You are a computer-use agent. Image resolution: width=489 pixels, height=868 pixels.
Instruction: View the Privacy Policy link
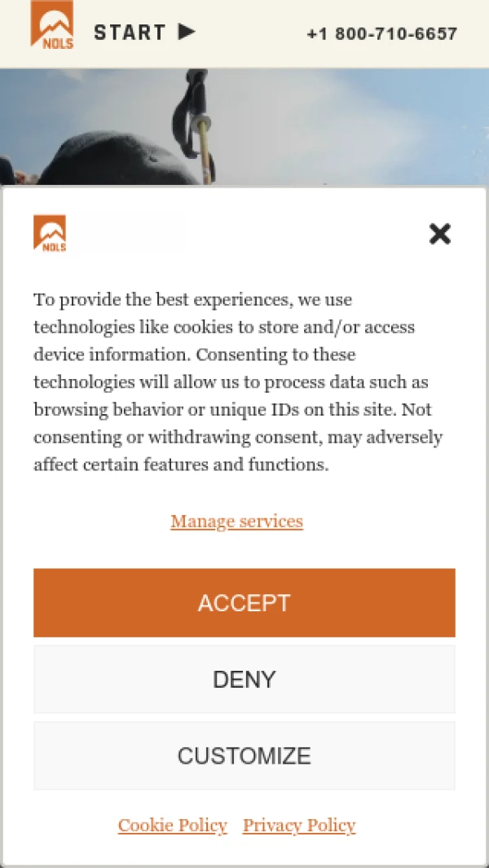299,826
